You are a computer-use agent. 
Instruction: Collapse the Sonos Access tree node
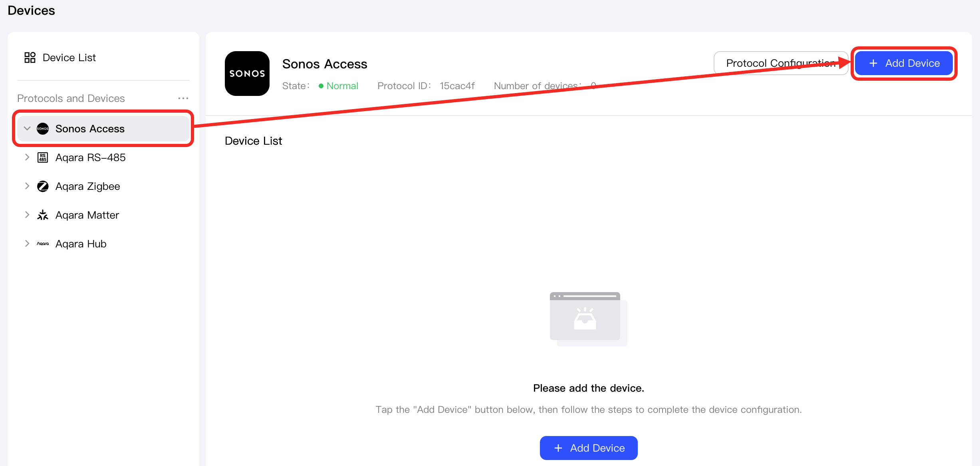[x=27, y=129]
